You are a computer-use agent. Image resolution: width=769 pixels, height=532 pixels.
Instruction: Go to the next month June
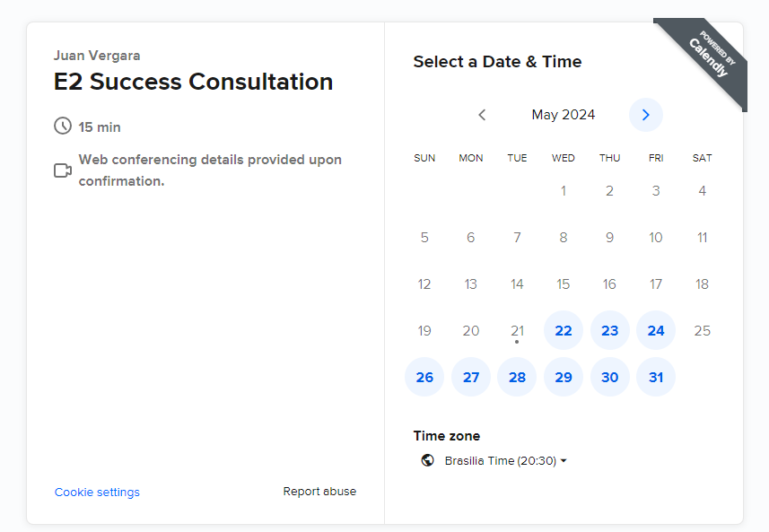(645, 115)
